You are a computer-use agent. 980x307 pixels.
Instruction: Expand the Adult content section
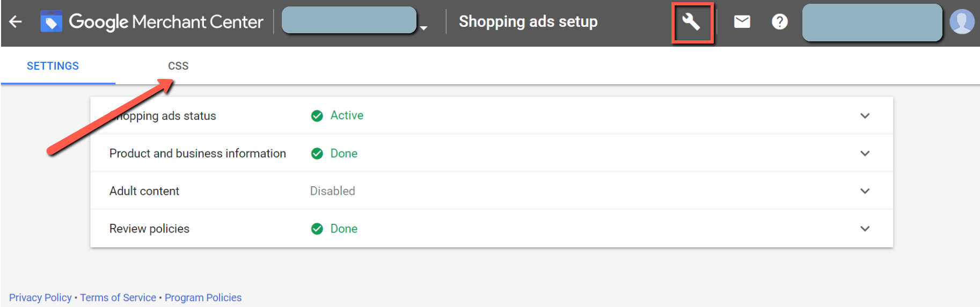865,191
